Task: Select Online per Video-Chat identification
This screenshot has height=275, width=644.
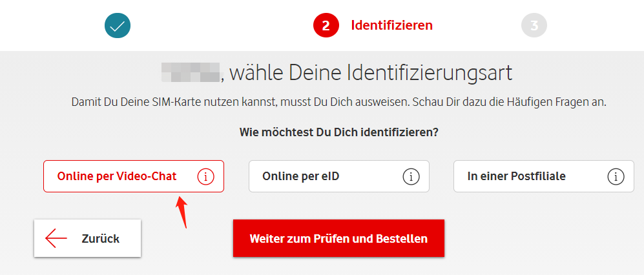Action: tap(134, 176)
